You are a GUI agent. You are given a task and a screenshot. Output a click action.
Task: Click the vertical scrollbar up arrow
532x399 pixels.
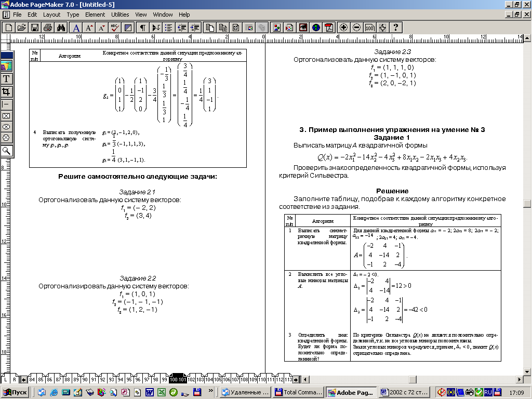coord(527,37)
